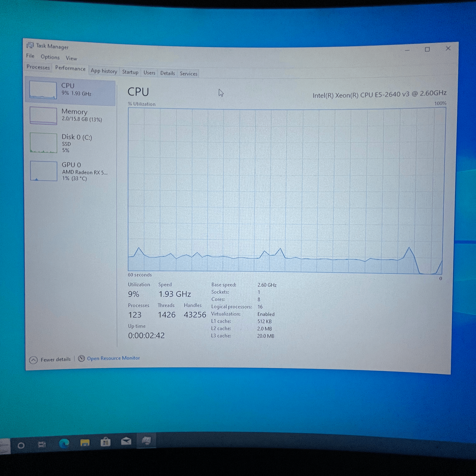Click the L3 cache 20.0 MB value

(266, 336)
